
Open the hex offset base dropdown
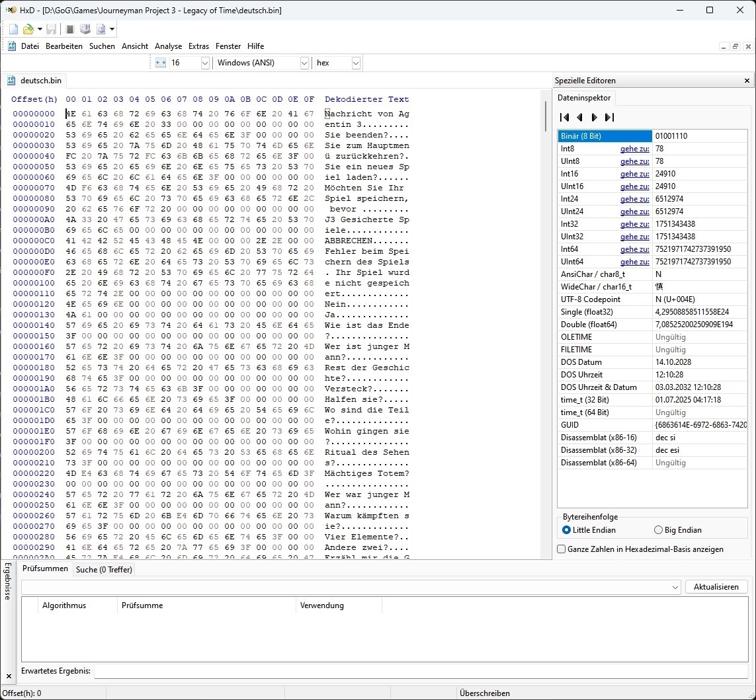click(356, 63)
